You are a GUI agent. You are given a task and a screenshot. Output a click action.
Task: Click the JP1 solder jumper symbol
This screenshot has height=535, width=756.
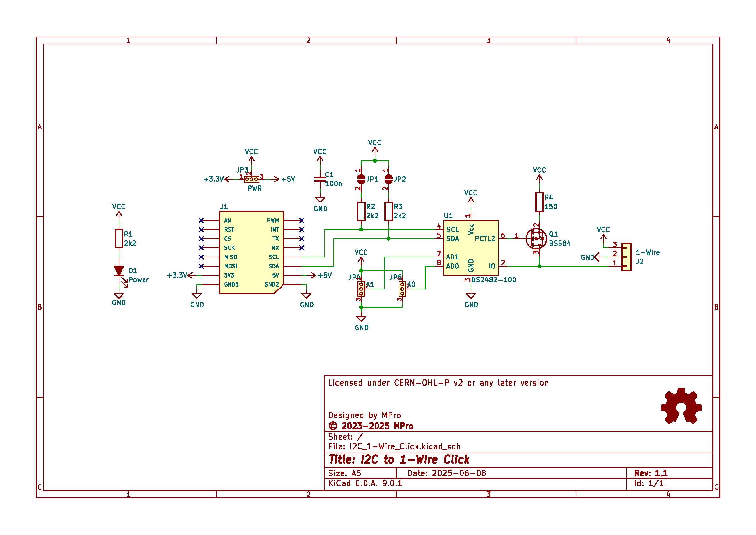tap(361, 179)
